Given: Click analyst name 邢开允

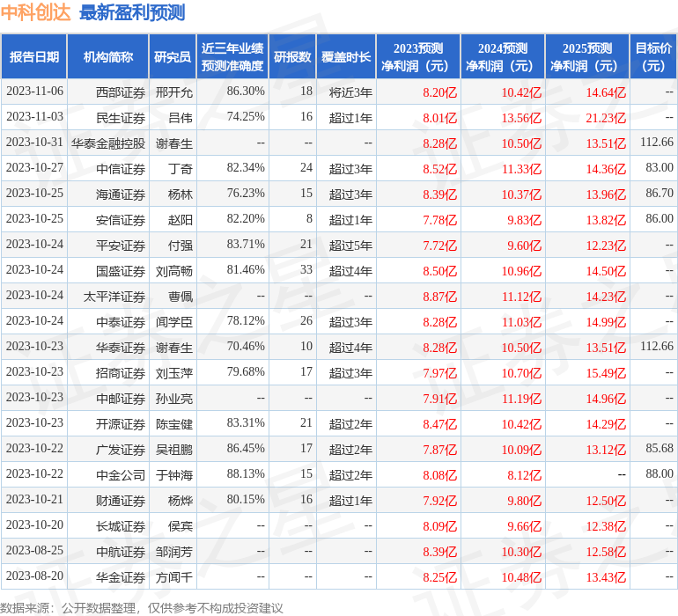Looking at the screenshot, I should pyautogui.click(x=173, y=92).
